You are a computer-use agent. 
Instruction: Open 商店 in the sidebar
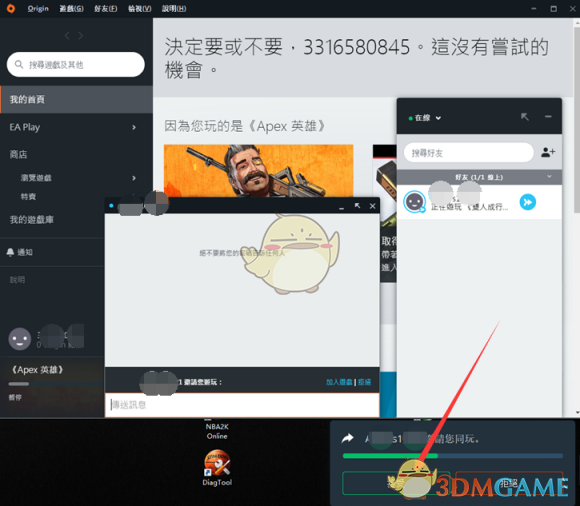click(18, 154)
